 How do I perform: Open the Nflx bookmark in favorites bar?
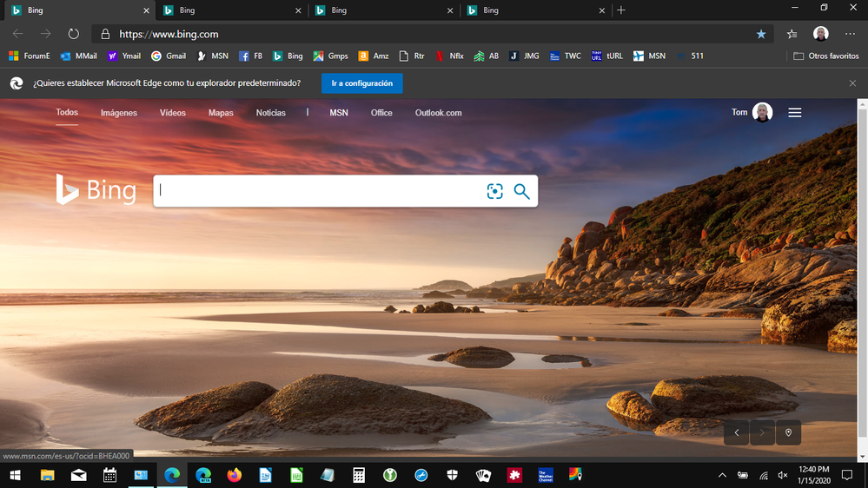(450, 56)
